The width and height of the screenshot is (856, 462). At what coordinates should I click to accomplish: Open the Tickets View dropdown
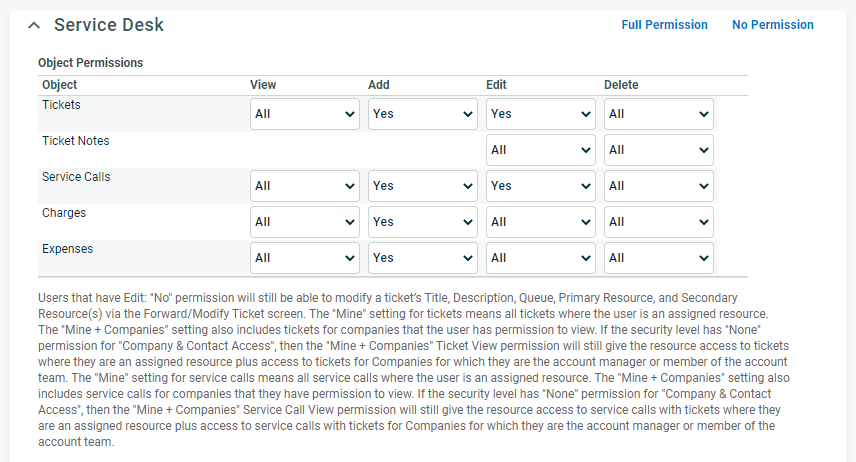tap(305, 114)
